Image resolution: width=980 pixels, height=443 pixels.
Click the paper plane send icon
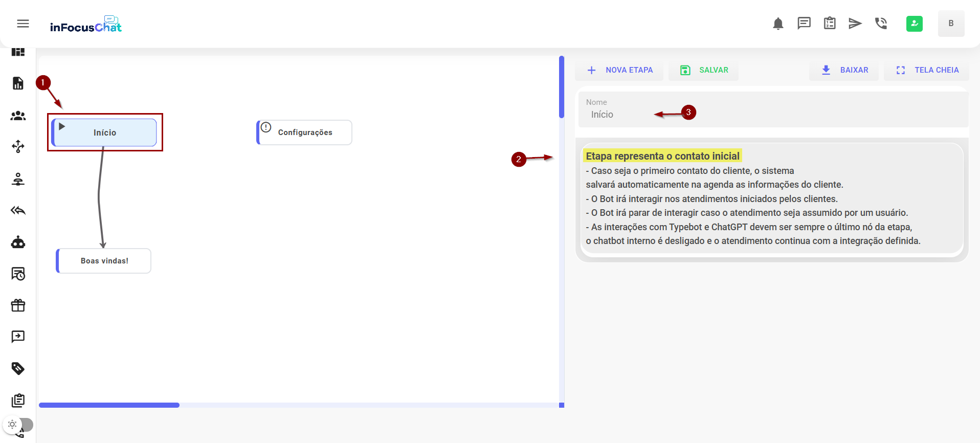(855, 24)
